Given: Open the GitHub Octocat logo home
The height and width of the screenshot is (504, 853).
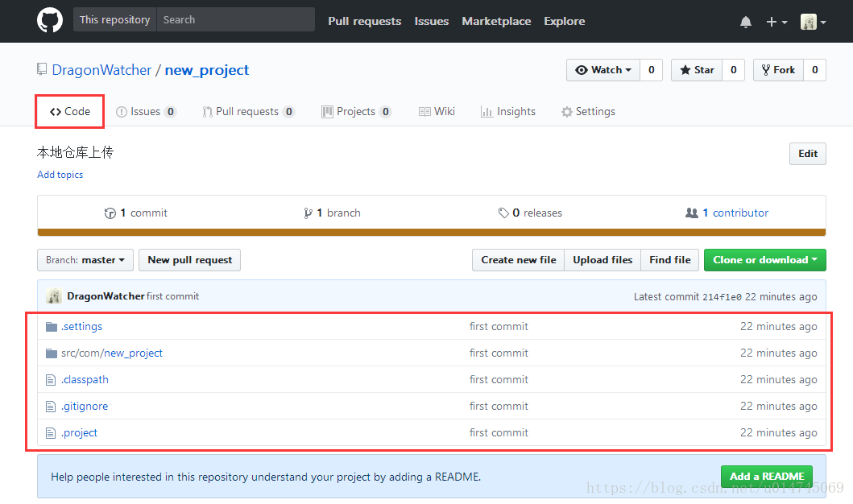Looking at the screenshot, I should pos(49,20).
